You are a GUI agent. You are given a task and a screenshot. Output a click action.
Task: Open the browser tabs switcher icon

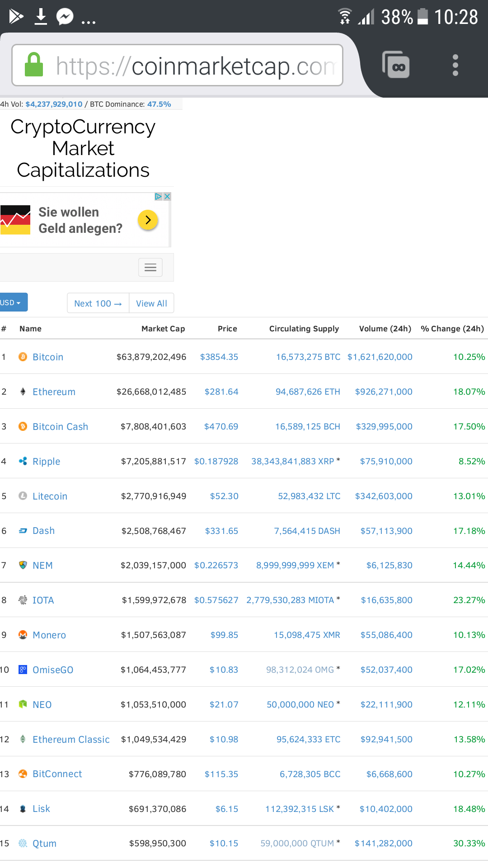coord(396,65)
